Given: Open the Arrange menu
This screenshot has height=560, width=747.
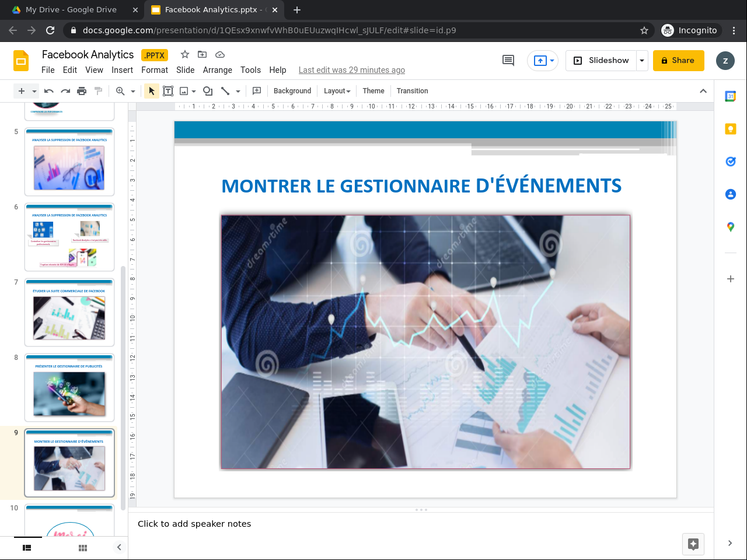Looking at the screenshot, I should 217,70.
